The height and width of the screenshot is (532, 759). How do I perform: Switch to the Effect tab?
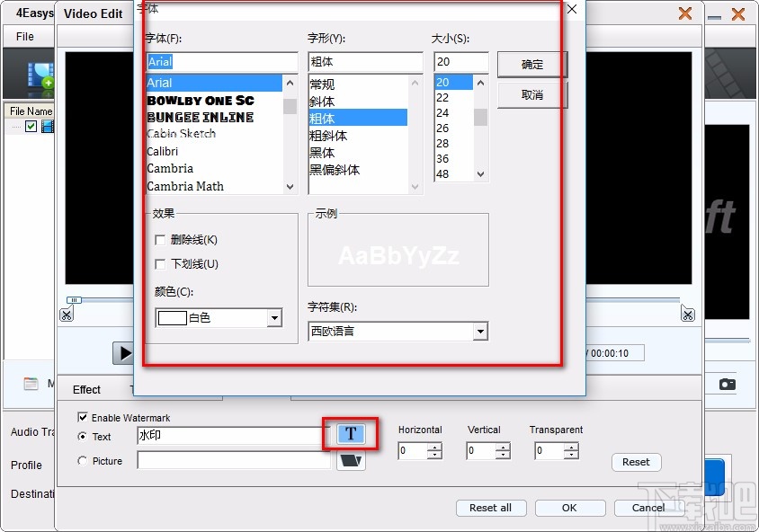(87, 389)
